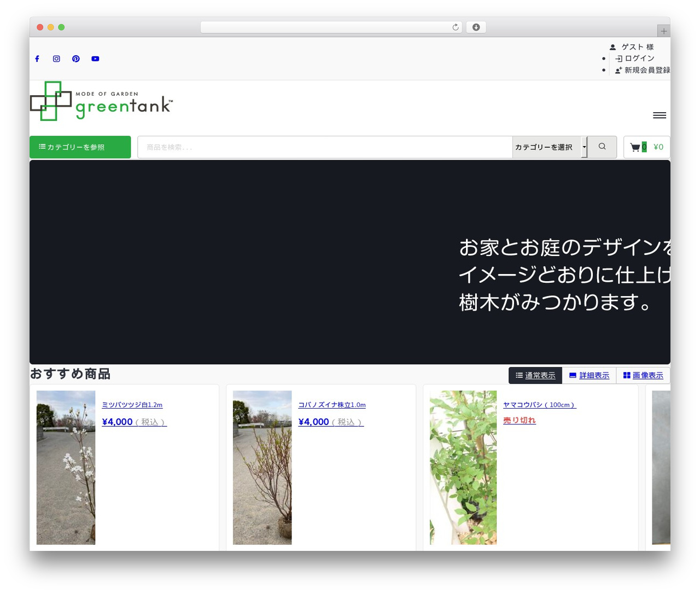Open the Instagram social link icon
This screenshot has height=593, width=700.
pyautogui.click(x=56, y=59)
